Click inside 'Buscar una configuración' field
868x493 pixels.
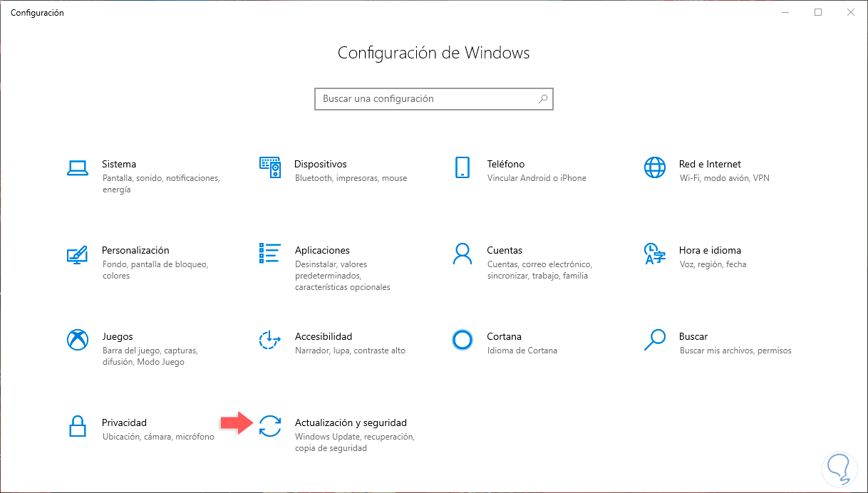click(x=434, y=99)
